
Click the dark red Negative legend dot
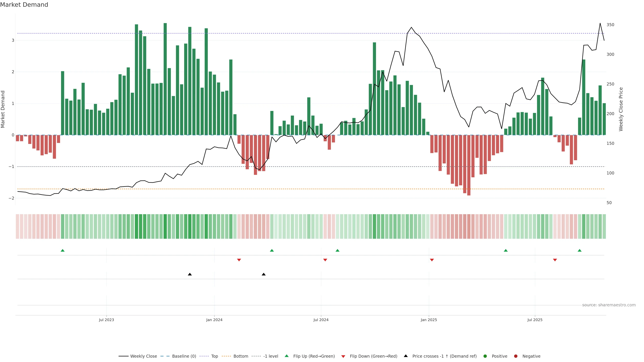click(x=516, y=356)
